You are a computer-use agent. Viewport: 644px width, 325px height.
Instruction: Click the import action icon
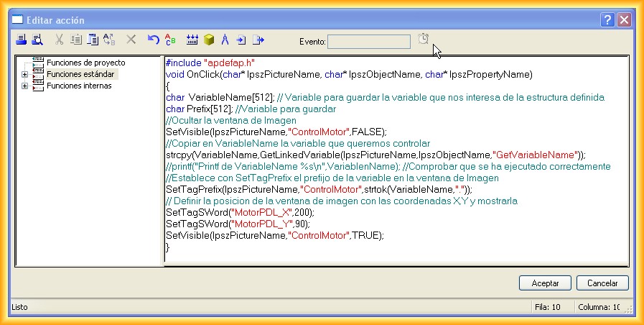click(x=241, y=40)
